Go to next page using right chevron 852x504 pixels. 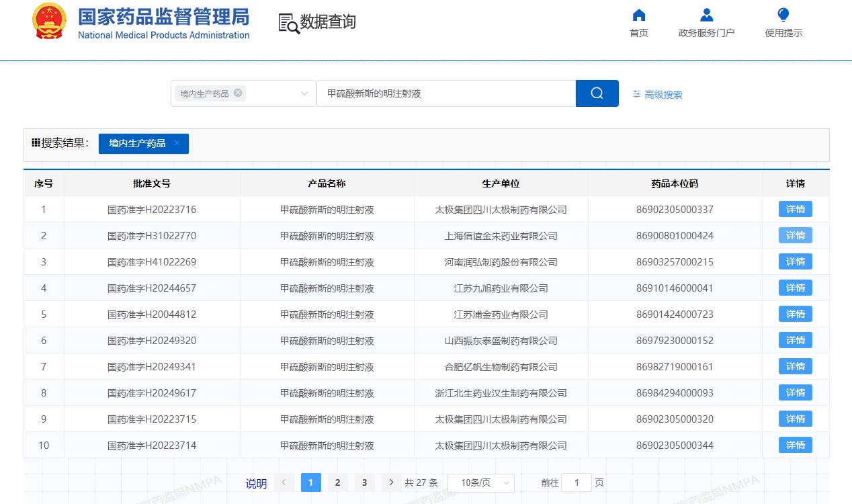[391, 482]
